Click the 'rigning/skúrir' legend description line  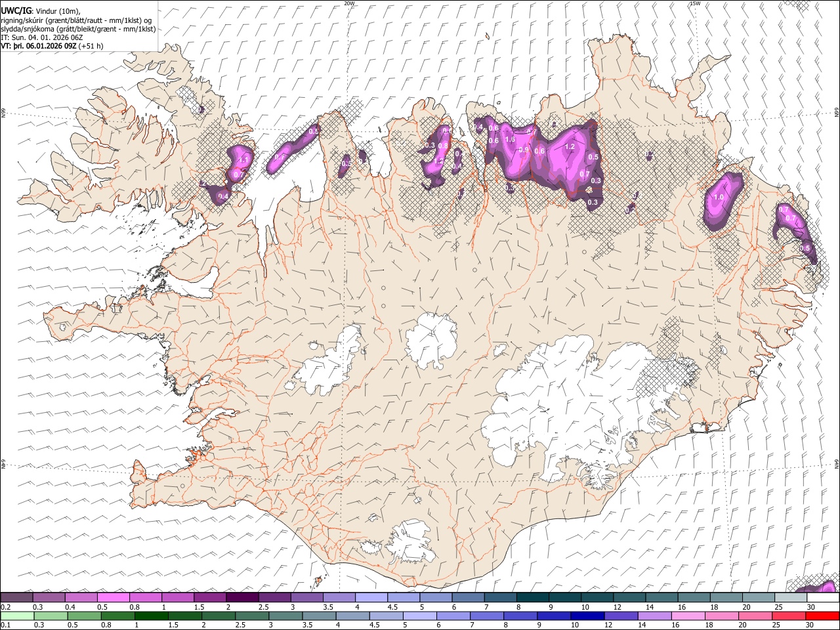pos(76,20)
